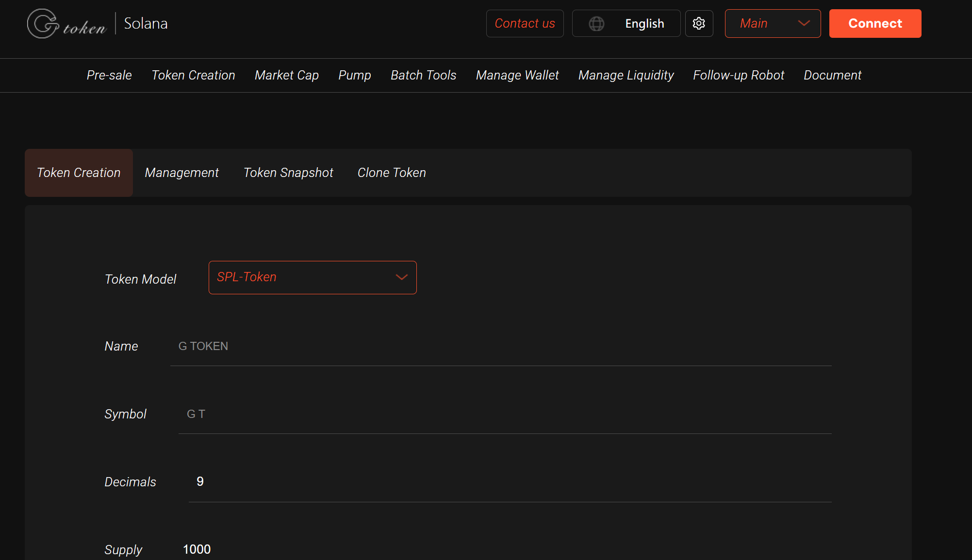The height and width of the screenshot is (560, 972).
Task: Click the chevron on the Main network selector
Action: (x=804, y=23)
